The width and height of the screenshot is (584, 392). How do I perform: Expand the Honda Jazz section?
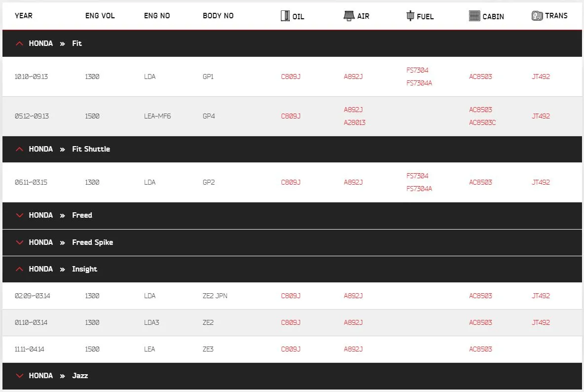(20, 376)
